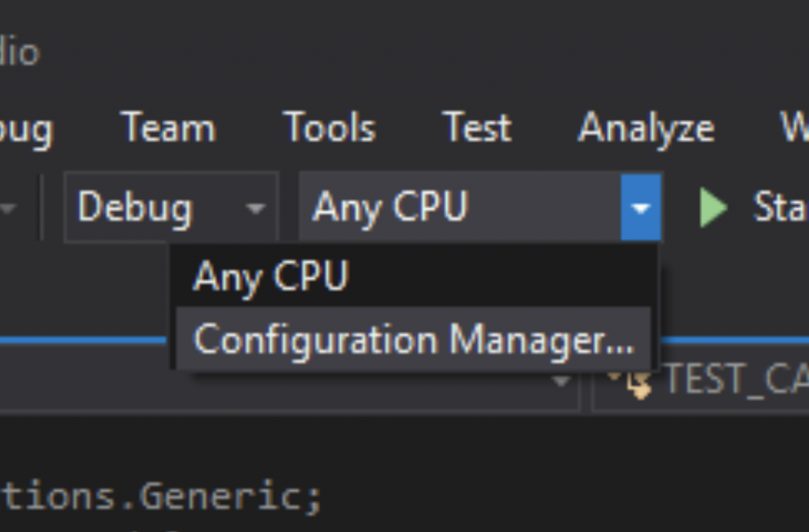Click inside the Debug configuration combo box
The width and height of the screenshot is (809, 532).
(x=134, y=208)
